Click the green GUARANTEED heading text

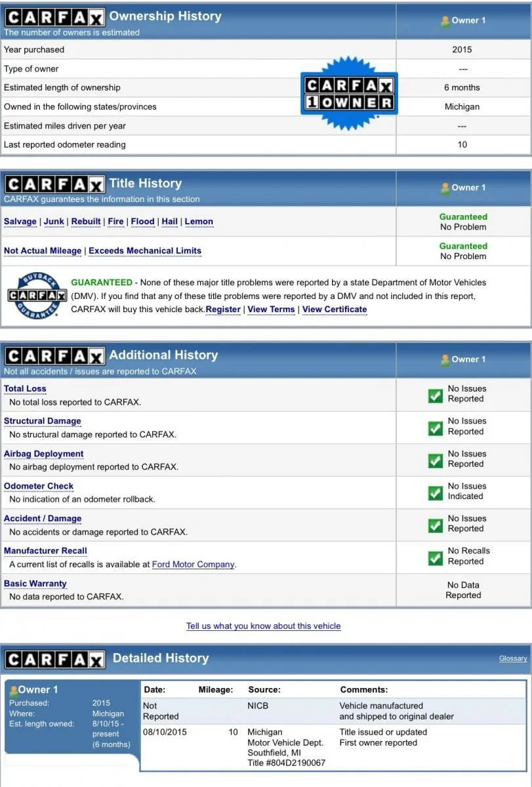tap(102, 283)
